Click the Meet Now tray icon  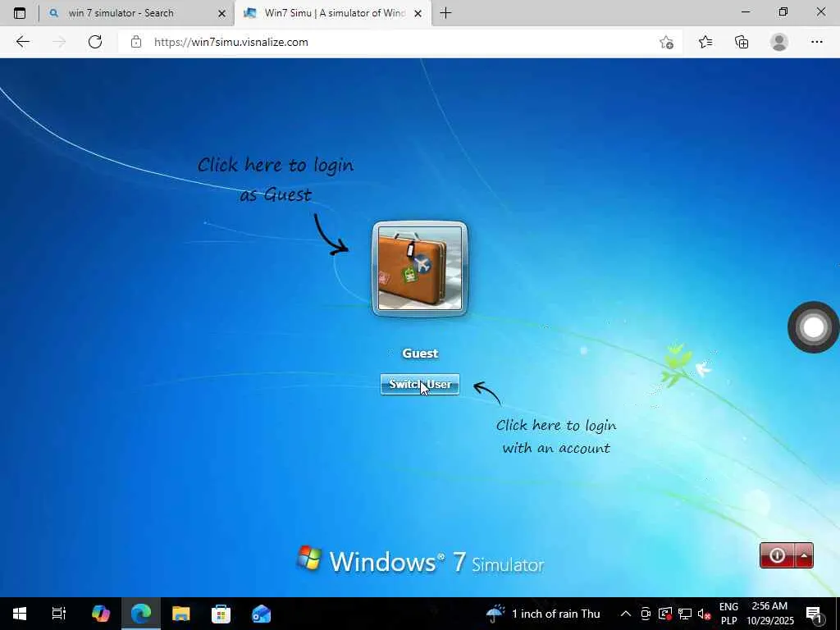coord(646,614)
